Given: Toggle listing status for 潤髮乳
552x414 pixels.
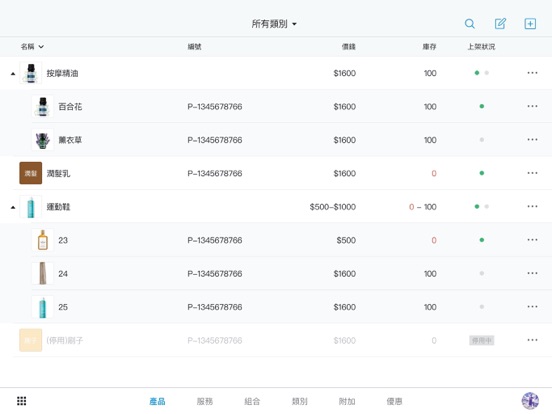Looking at the screenshot, I should pyautogui.click(x=482, y=173).
